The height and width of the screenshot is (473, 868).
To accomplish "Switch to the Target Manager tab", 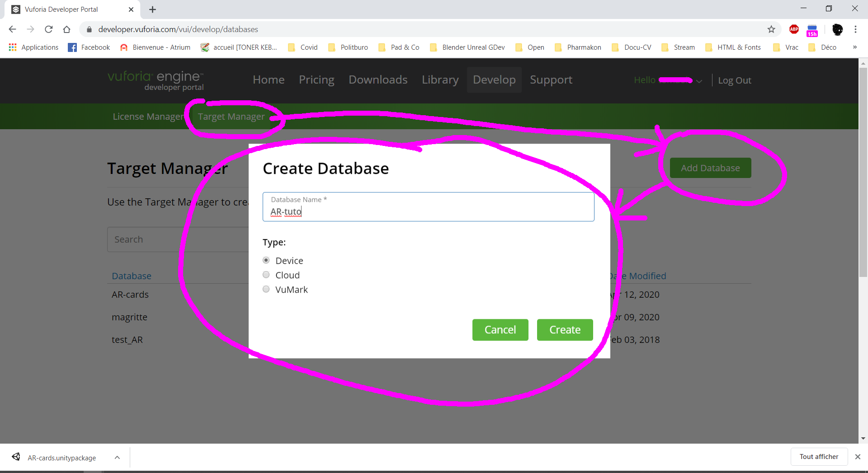I will point(231,117).
